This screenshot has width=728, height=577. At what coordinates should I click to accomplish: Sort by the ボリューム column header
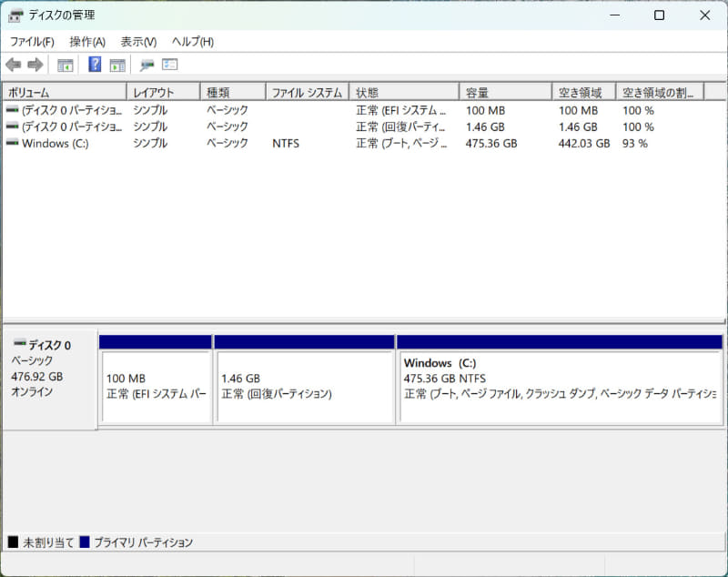65,93
